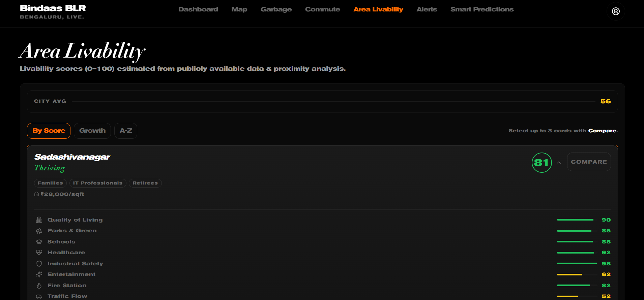Viewport: 644px width, 300px height.
Task: Click the Quality of Living score 90
Action: point(606,220)
